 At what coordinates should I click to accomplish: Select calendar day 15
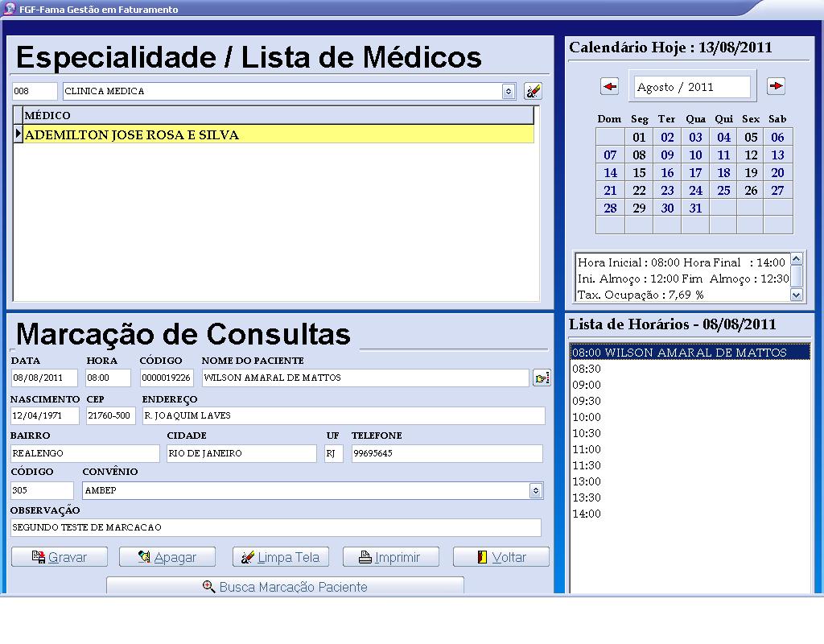tap(639, 172)
